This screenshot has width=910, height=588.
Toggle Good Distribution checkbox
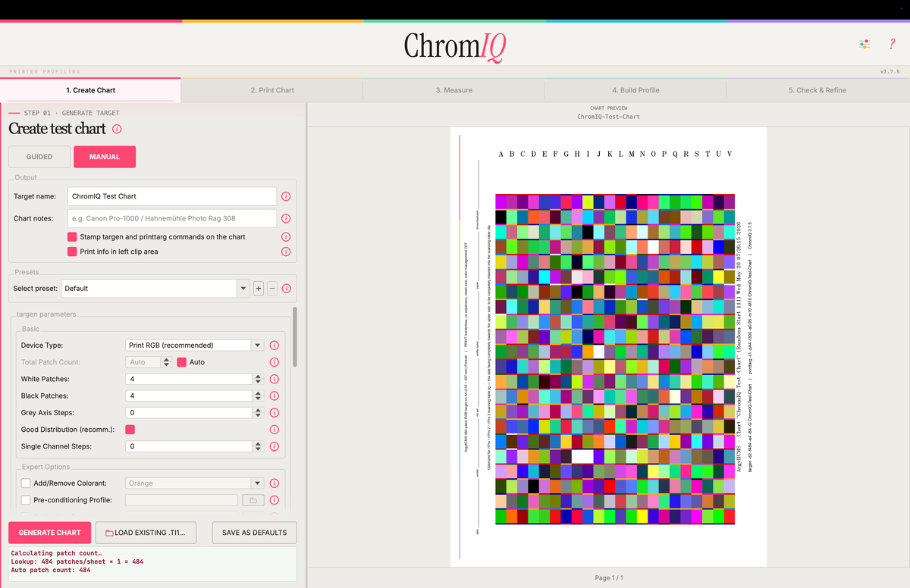130,430
